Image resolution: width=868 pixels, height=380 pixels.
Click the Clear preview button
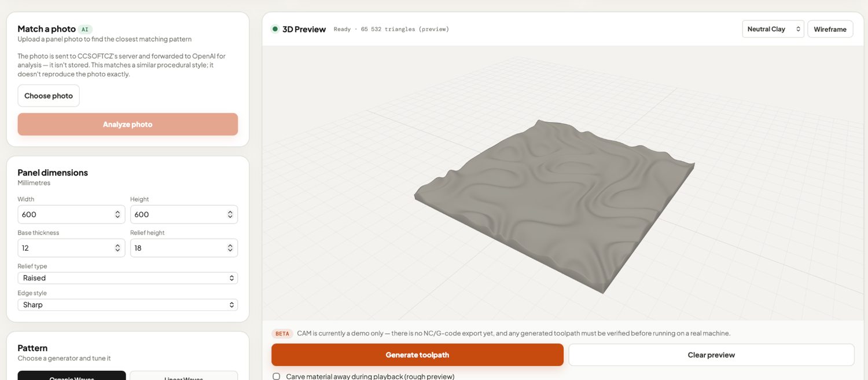pos(711,355)
